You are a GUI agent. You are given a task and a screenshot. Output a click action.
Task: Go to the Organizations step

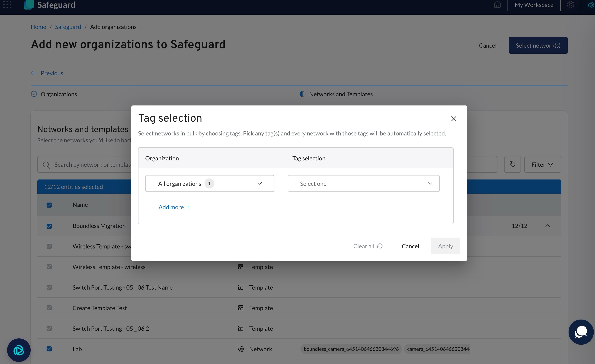pyautogui.click(x=59, y=94)
